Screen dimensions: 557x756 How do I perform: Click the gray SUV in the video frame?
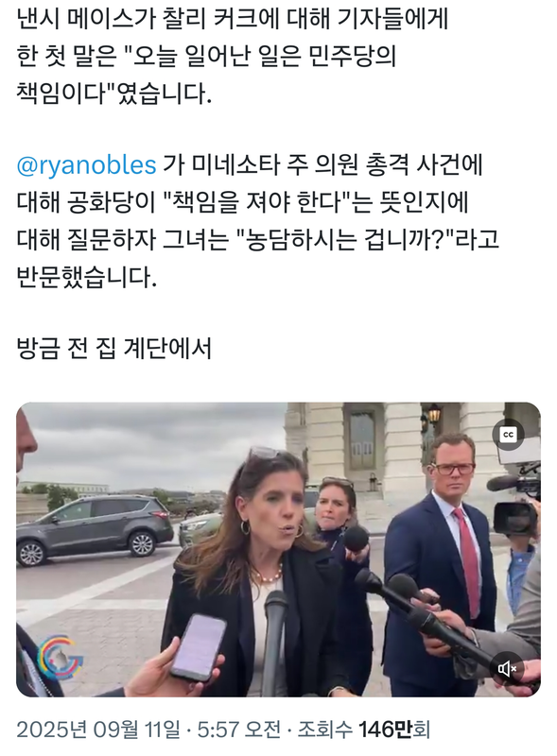(x=95, y=529)
